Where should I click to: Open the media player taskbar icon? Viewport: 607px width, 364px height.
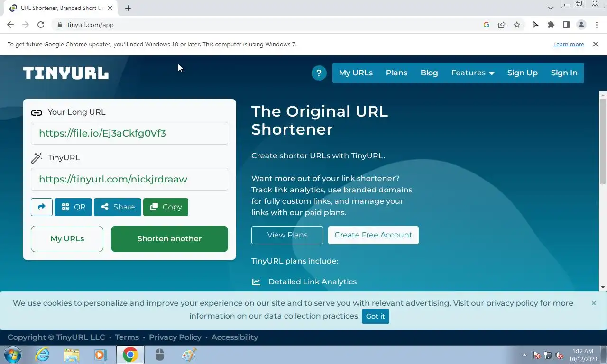tap(100, 355)
